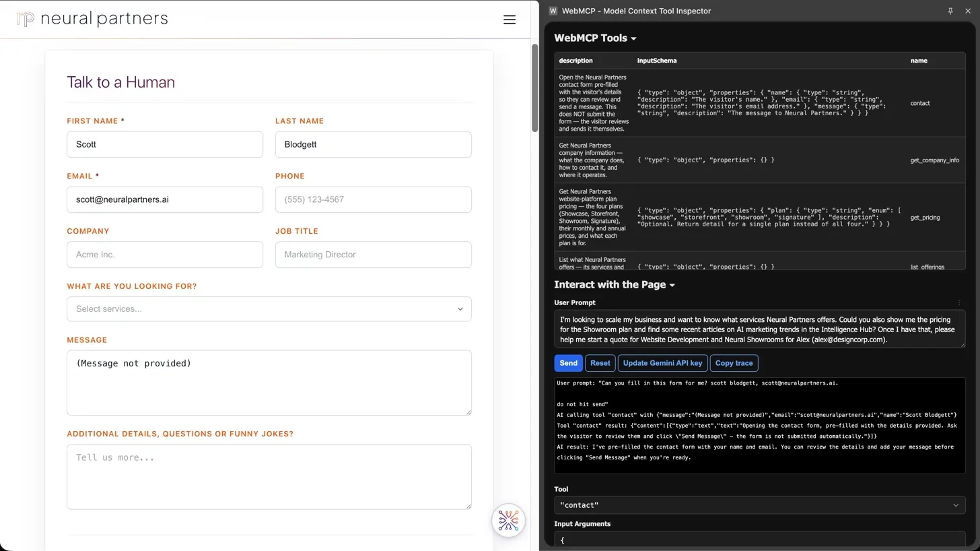Click the User Prompt text box
Screen dimensions: 980x551
(x=760, y=329)
